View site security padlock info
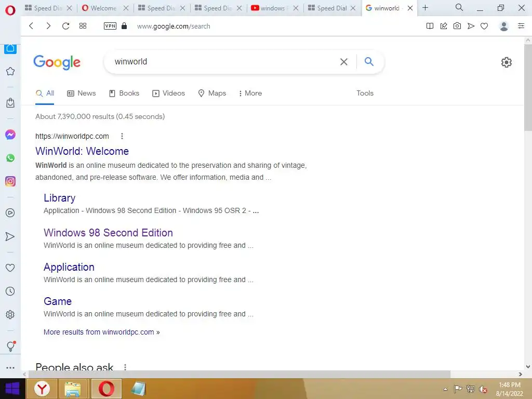Viewport: 532px width, 399px height. (x=124, y=26)
